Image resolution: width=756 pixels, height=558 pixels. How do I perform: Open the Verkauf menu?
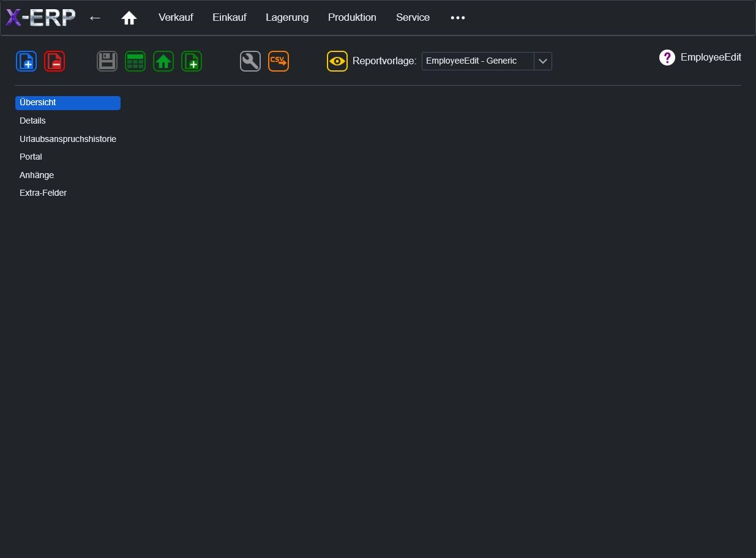click(176, 18)
